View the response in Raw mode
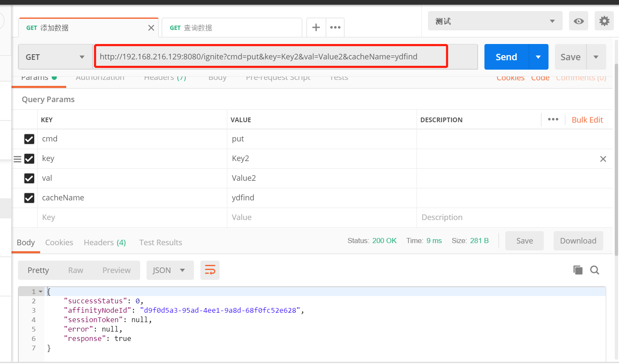The width and height of the screenshot is (619, 364). [76, 270]
